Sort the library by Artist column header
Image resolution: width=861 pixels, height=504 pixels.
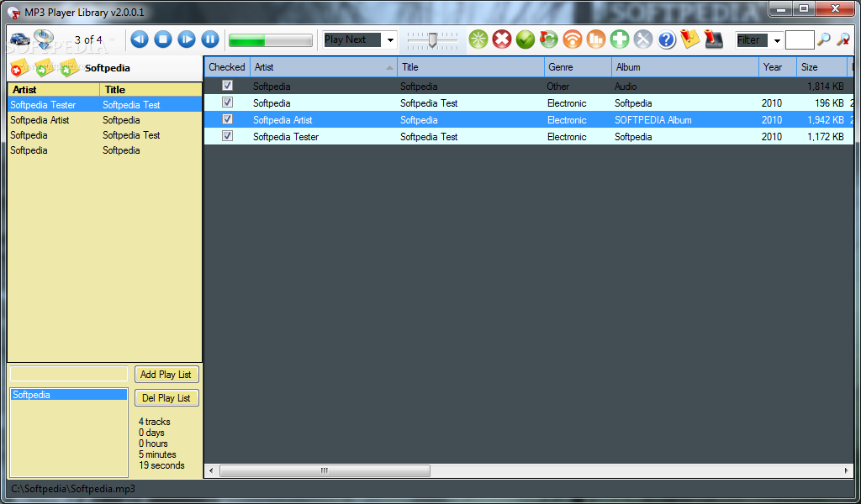(324, 67)
